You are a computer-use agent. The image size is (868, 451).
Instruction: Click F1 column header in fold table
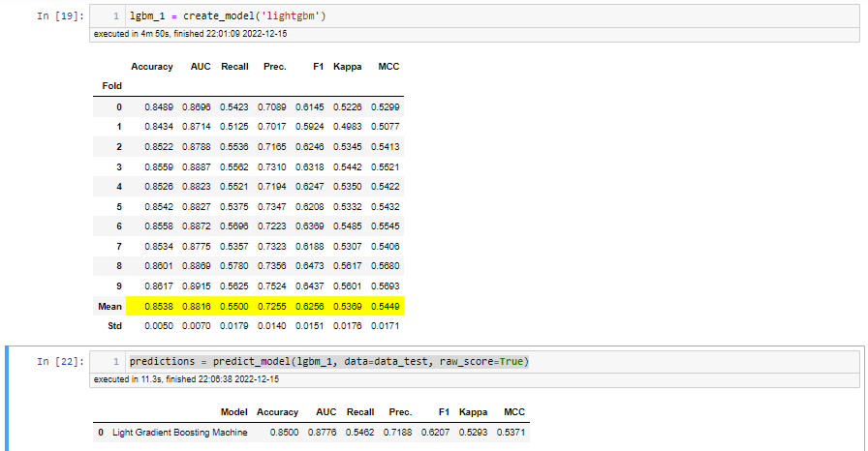(x=318, y=67)
